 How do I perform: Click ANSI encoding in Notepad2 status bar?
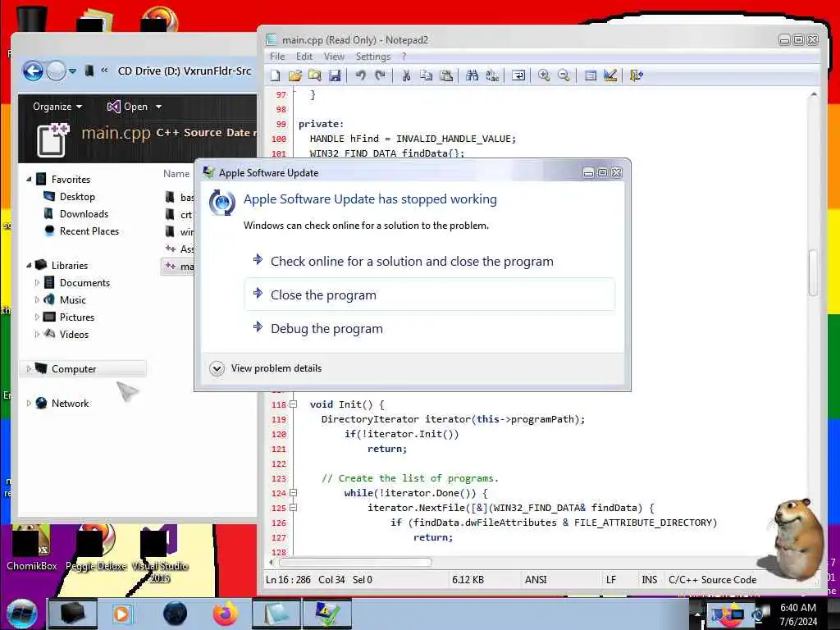pyautogui.click(x=536, y=580)
